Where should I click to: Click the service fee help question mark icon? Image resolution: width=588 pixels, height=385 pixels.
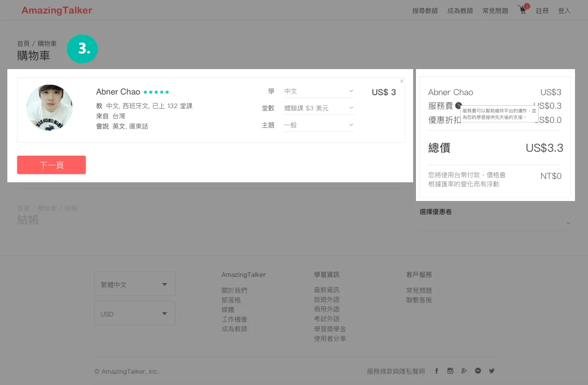pos(458,106)
